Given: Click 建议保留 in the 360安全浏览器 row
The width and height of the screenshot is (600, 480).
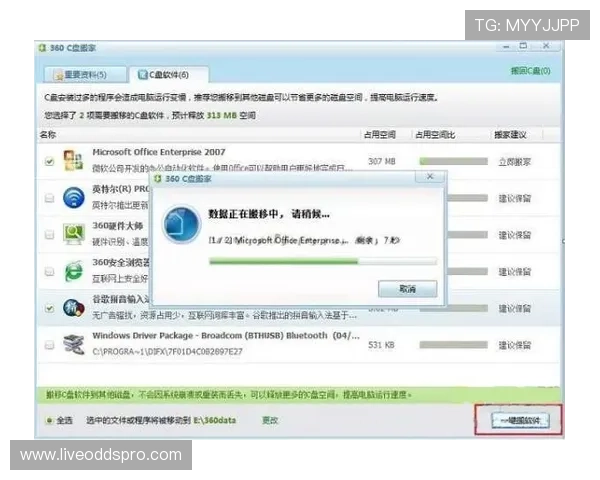Looking at the screenshot, I should click(515, 272).
